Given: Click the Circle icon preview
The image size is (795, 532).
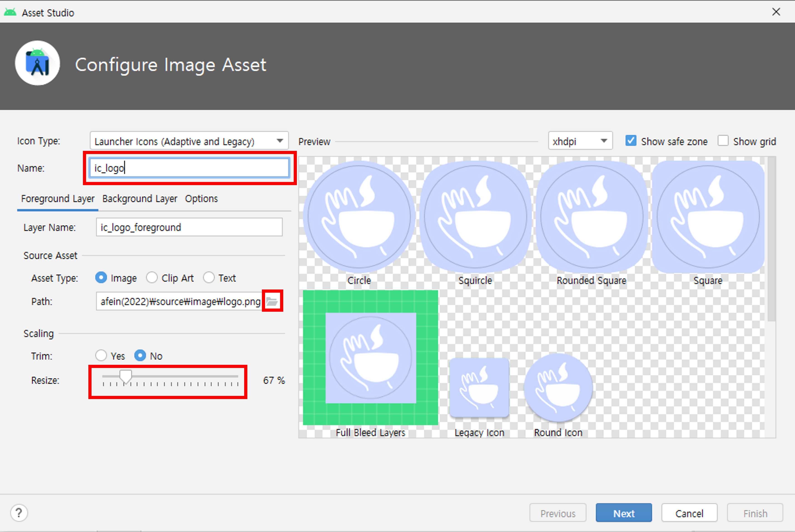Looking at the screenshot, I should tap(359, 217).
